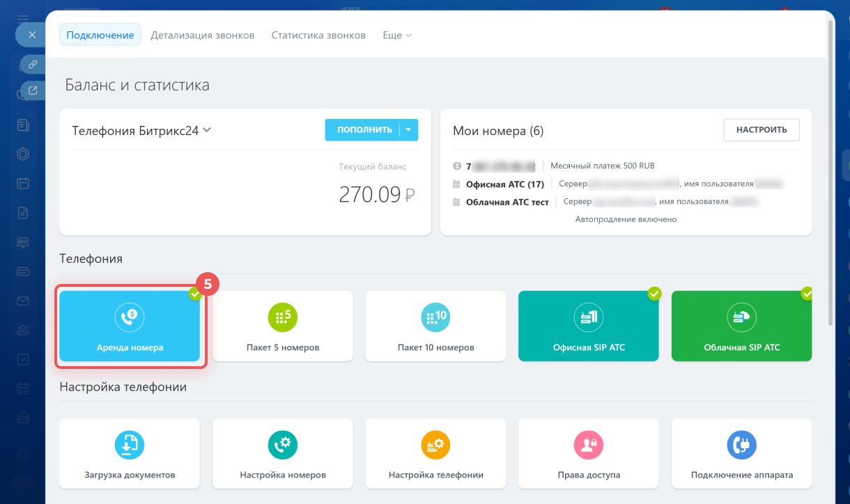This screenshot has height=504, width=850.
Task: Open the Офисная SIP АТС tile
Action: point(588,326)
